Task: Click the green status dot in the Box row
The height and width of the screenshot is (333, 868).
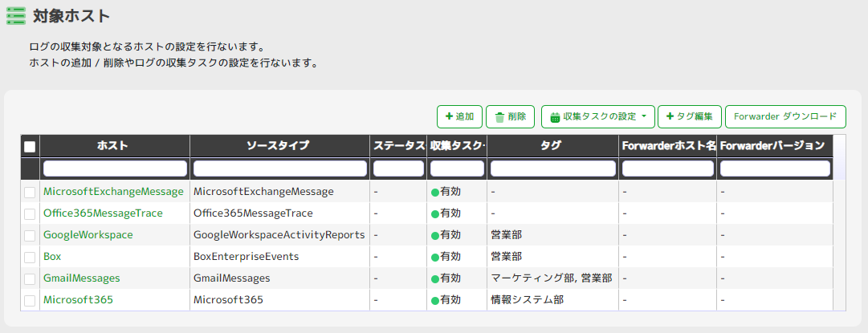Action: click(435, 258)
